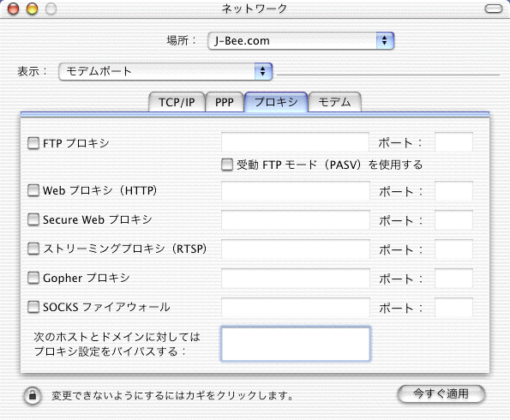Click the Web proxy port field
The image size is (510, 420).
[x=453, y=191]
